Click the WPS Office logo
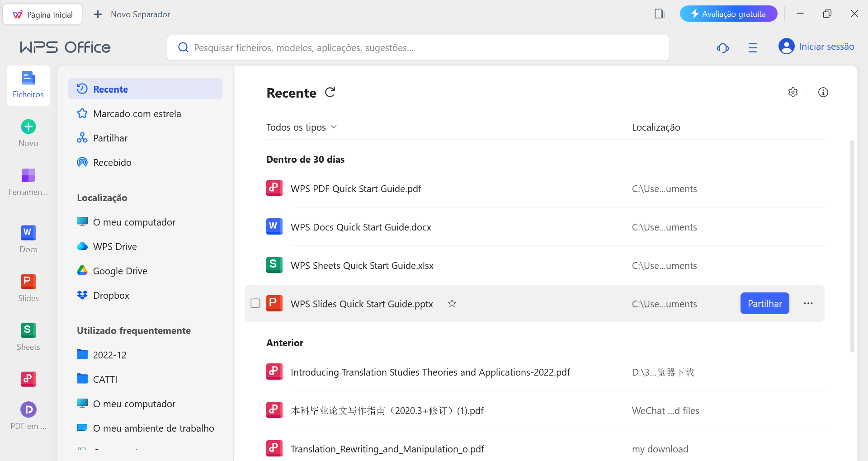Screen dimensions: 868x461 [65, 47]
